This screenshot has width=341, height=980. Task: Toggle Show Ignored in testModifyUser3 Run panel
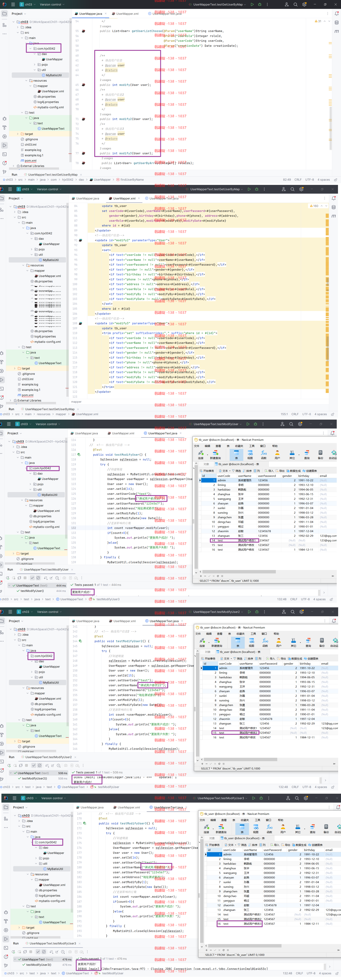[43, 952]
